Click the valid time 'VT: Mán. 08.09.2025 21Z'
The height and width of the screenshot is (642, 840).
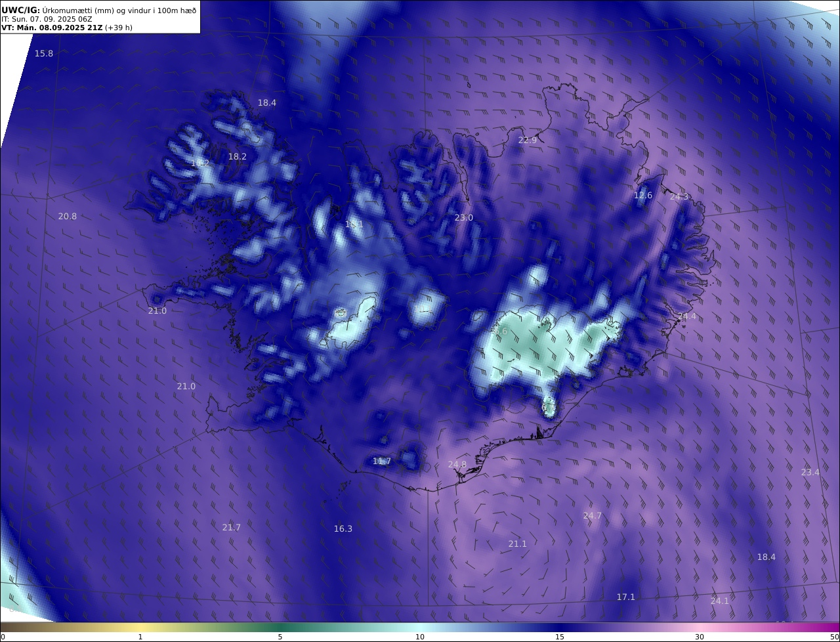[x=52, y=28]
